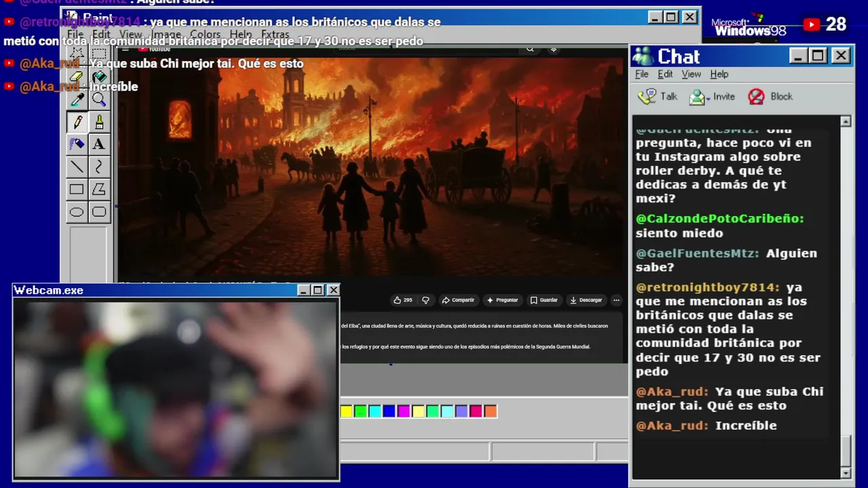
Task: Pick the dark blue color swatch
Action: [x=389, y=411]
